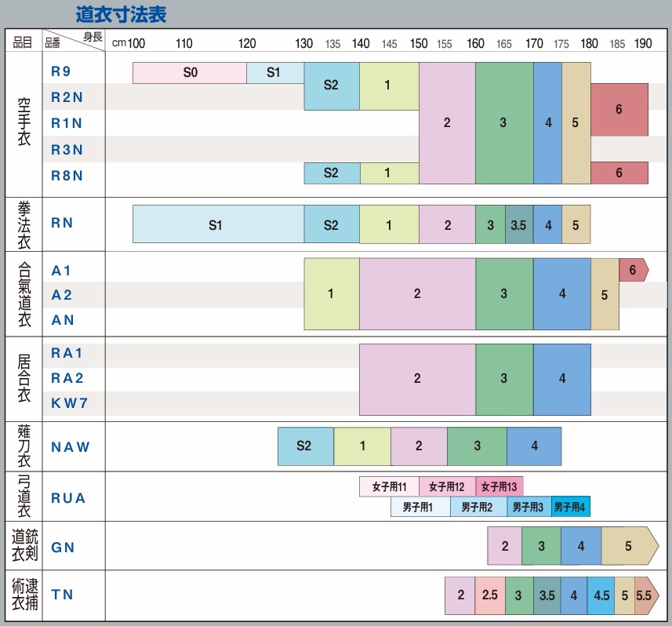Click the pink S0 size block
Viewport: 672px width, 626px height.
190,73
